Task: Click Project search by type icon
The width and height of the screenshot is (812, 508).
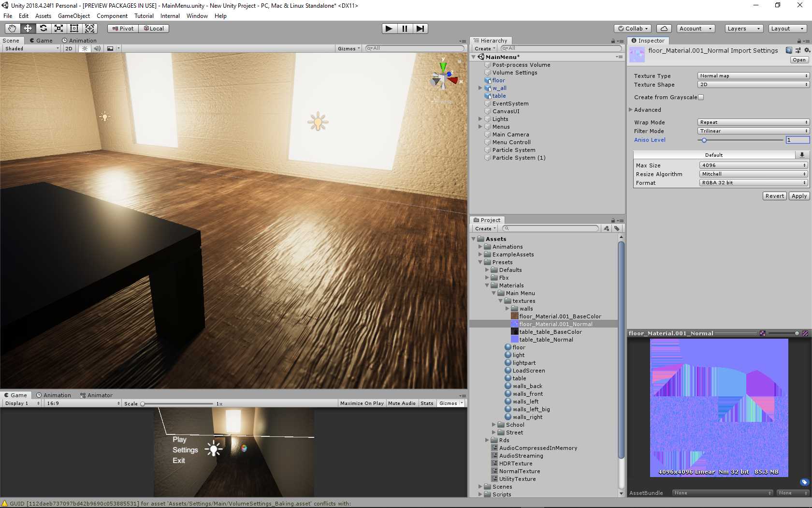Action: click(x=607, y=228)
